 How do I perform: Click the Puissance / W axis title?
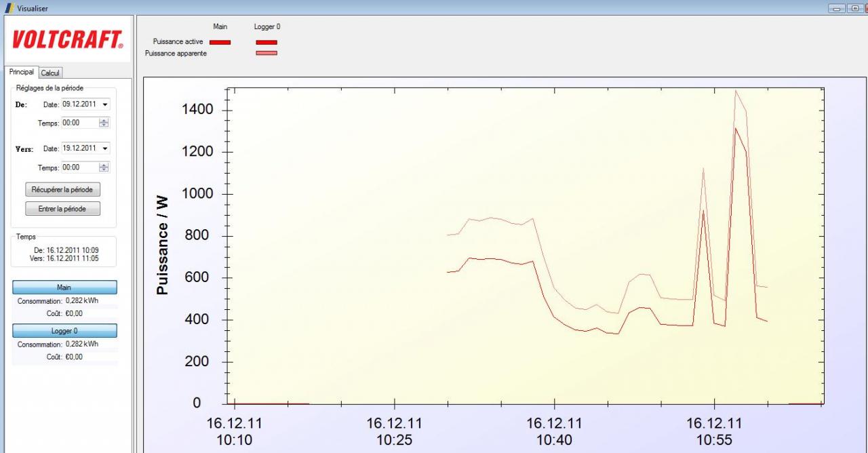(x=162, y=245)
